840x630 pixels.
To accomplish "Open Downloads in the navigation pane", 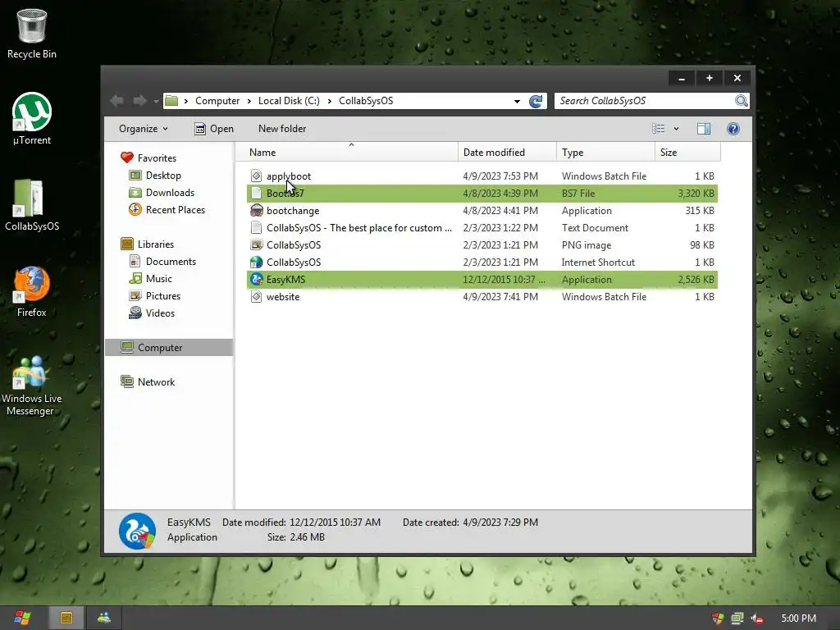I will (x=170, y=192).
